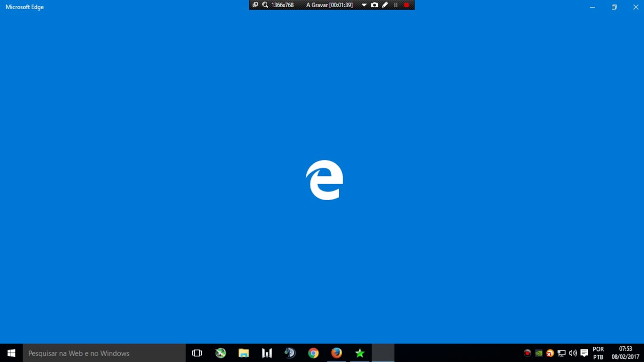Open network status tray icon

(x=561, y=353)
